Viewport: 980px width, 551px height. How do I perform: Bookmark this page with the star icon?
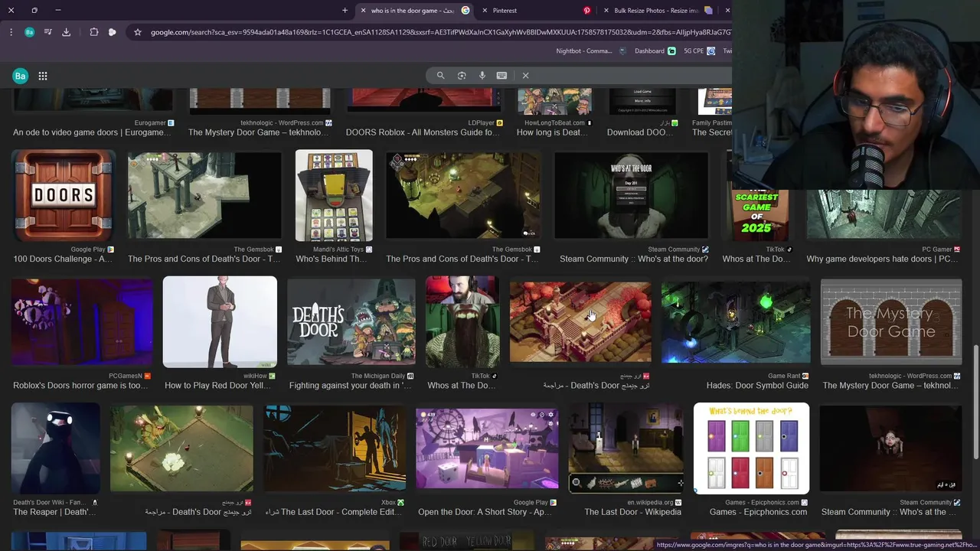point(138,32)
